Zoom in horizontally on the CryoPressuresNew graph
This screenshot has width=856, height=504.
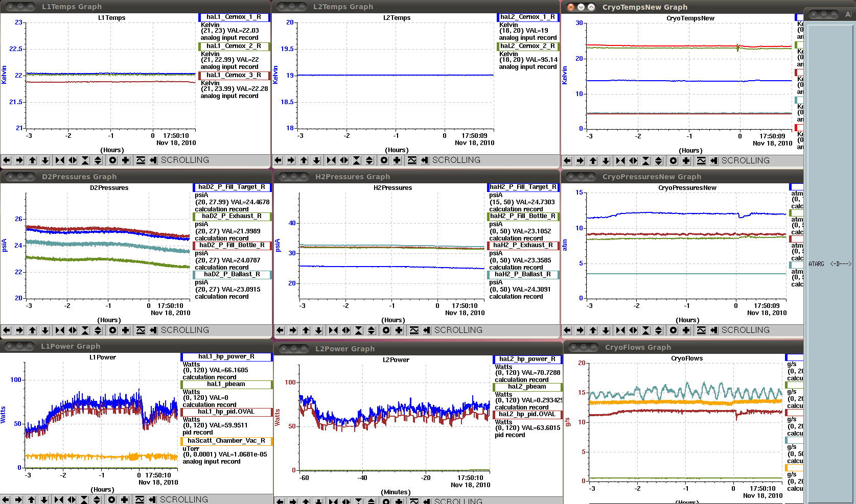[620, 330]
